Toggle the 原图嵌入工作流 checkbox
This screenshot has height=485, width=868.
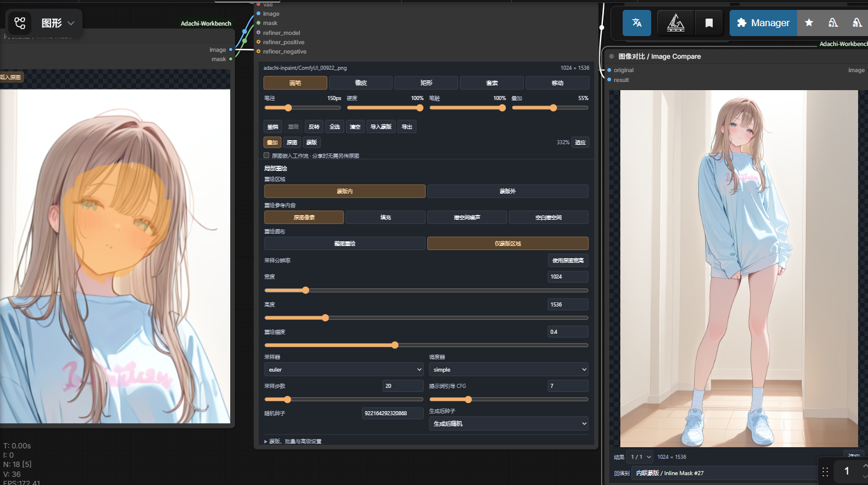[267, 155]
